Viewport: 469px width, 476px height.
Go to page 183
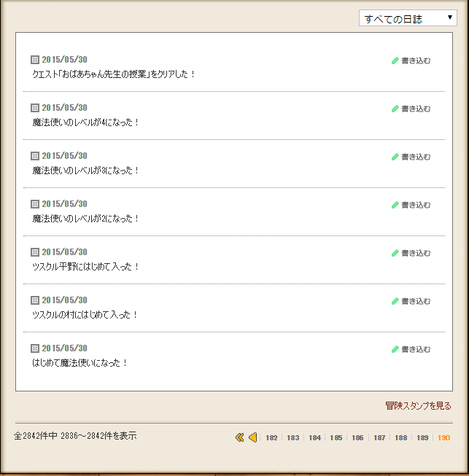coord(292,438)
